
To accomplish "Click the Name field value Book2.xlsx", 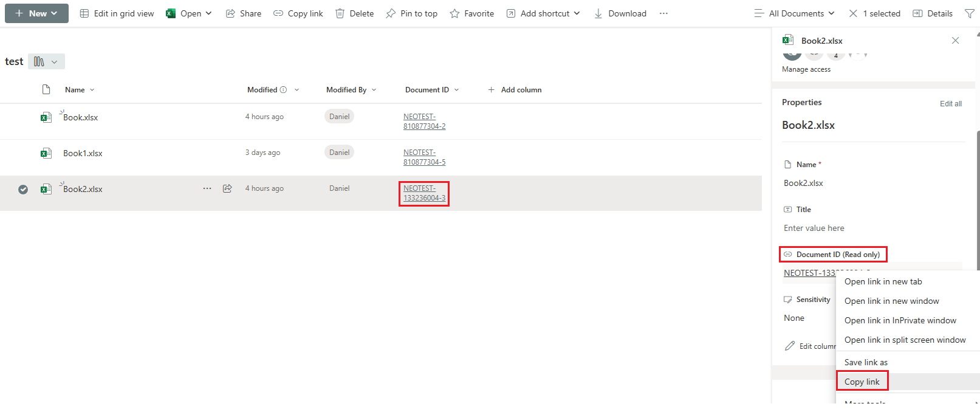I will click(x=803, y=183).
